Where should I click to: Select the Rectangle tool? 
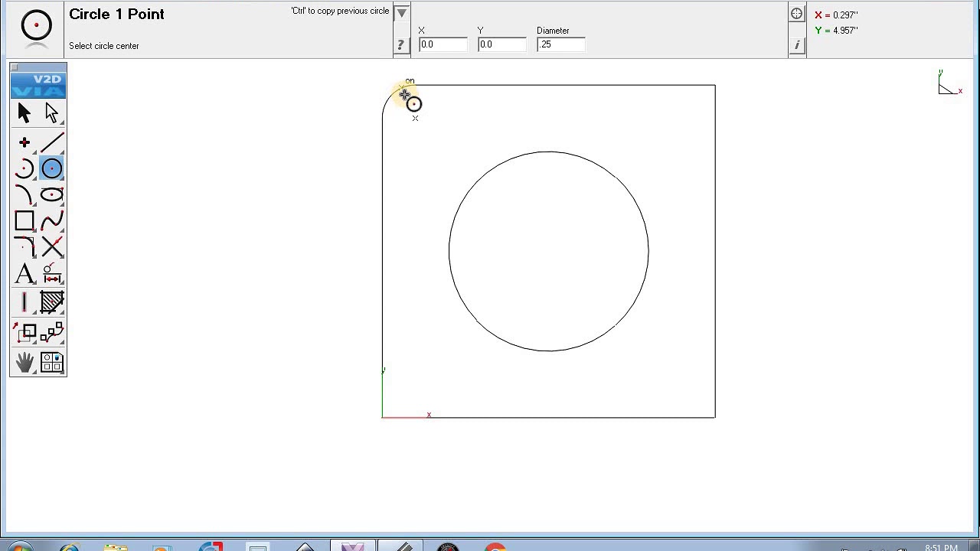tap(24, 220)
